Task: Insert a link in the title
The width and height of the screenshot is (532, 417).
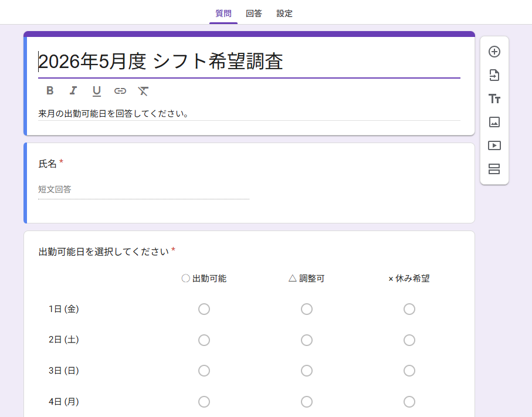Action: pyautogui.click(x=120, y=90)
